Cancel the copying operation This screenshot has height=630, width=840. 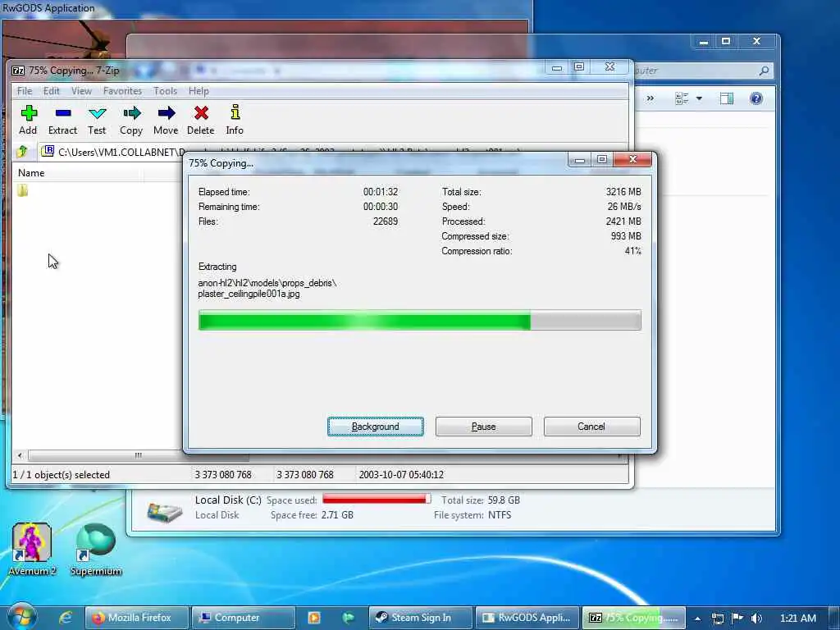(592, 427)
